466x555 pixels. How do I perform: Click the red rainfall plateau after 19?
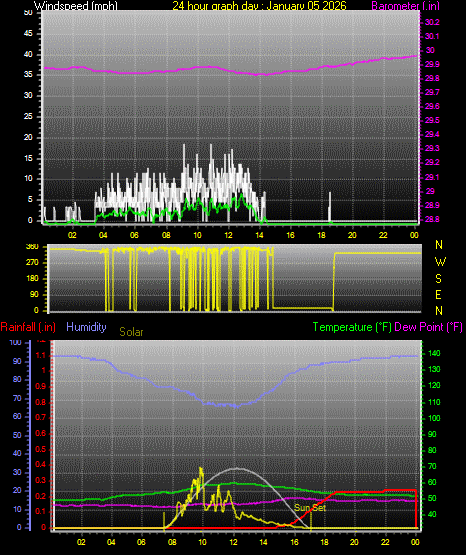[359, 492]
